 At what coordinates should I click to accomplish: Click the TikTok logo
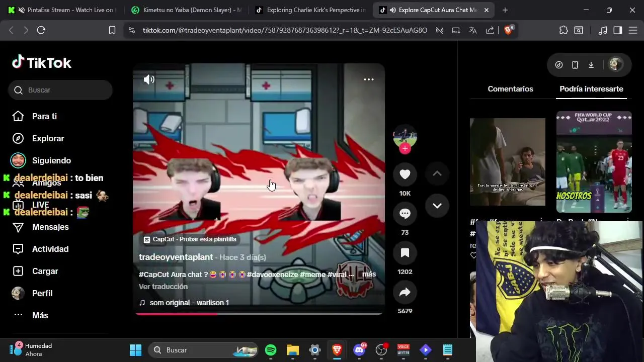[x=42, y=62]
